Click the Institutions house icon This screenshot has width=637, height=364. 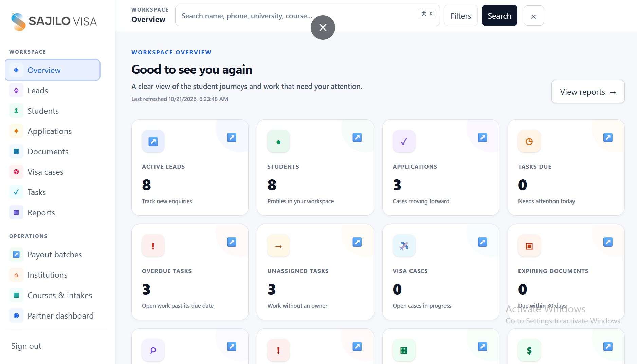tap(16, 275)
